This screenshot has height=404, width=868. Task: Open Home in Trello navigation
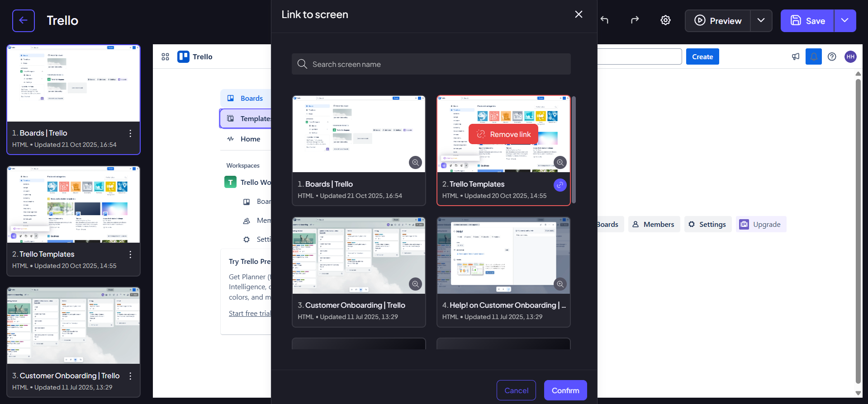coord(246,139)
